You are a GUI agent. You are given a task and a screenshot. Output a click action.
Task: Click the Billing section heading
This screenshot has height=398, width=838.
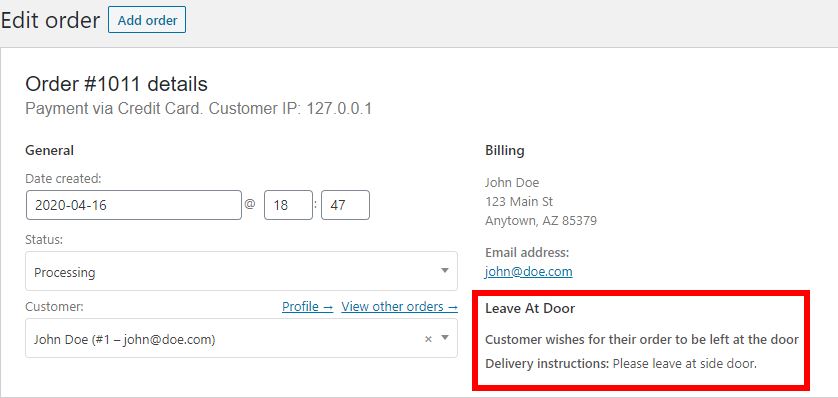[x=505, y=151]
